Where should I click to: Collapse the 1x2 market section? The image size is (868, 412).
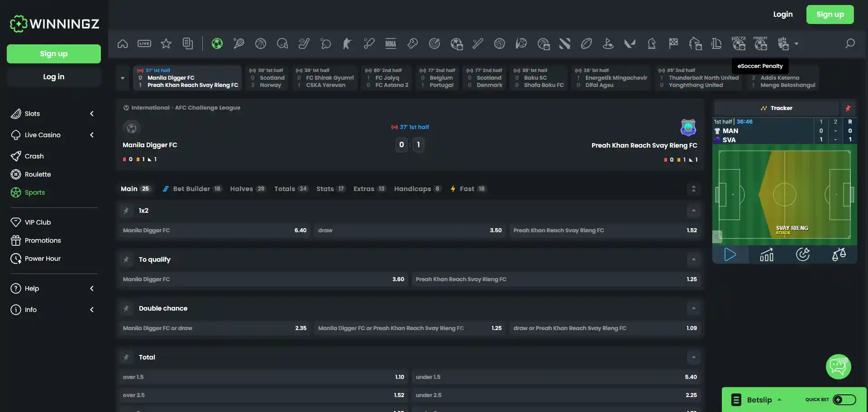pyautogui.click(x=693, y=211)
